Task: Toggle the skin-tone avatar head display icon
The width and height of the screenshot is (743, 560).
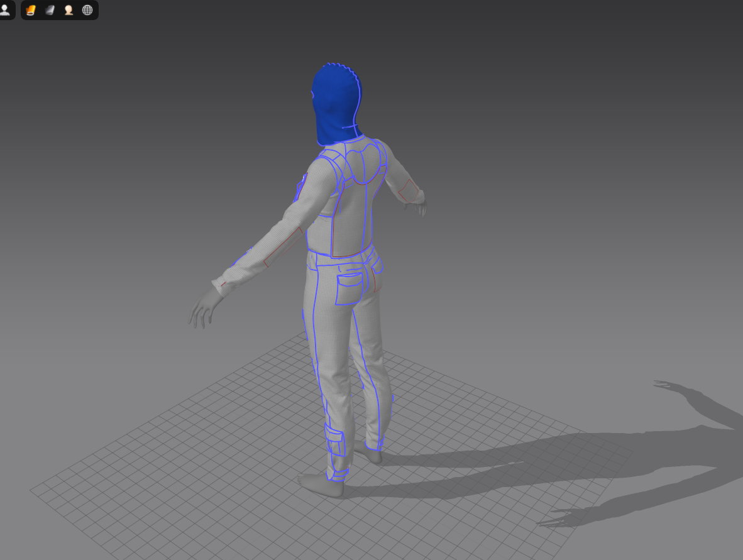Action: (x=69, y=10)
